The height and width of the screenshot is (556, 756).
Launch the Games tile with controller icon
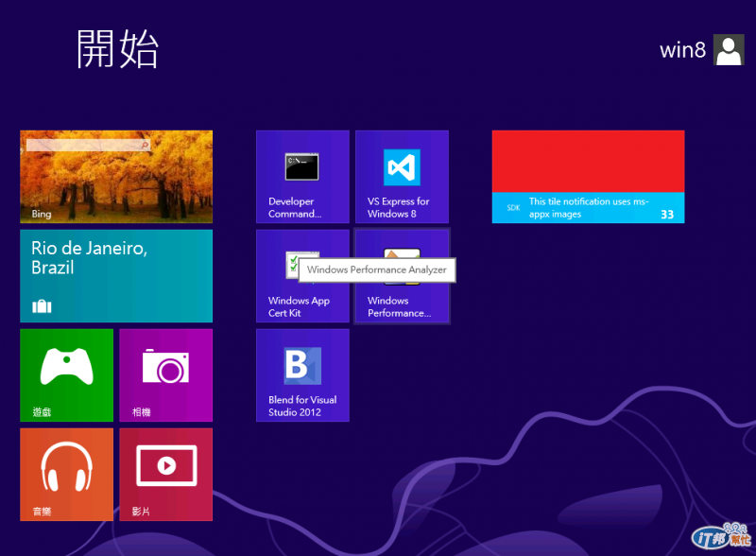coord(66,375)
